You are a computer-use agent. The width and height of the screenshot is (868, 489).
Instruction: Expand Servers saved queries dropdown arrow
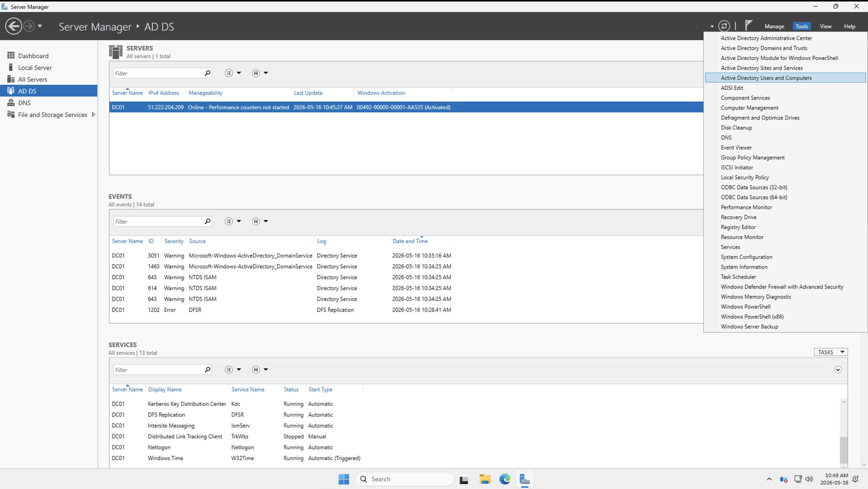[266, 73]
